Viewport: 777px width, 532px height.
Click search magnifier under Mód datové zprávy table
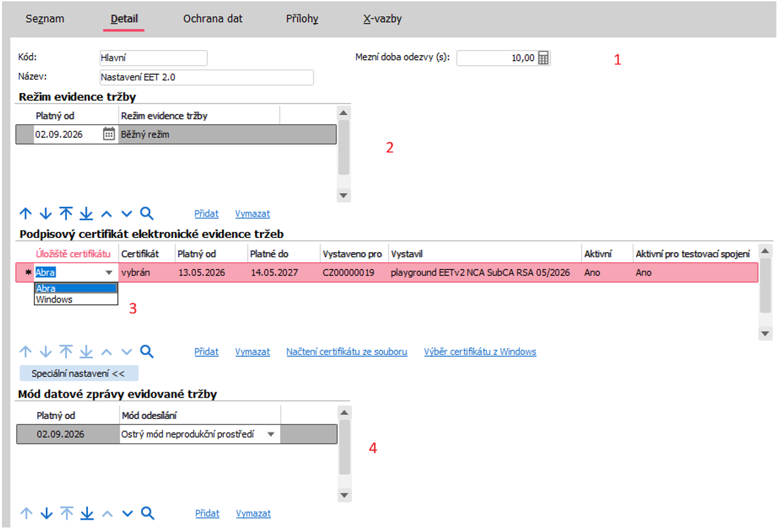[x=148, y=513]
